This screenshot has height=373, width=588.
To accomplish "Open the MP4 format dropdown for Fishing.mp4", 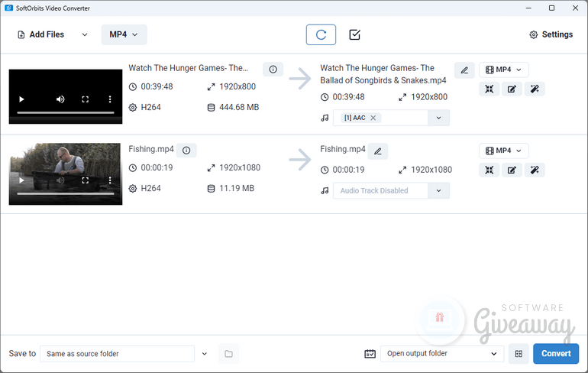I will coord(504,151).
